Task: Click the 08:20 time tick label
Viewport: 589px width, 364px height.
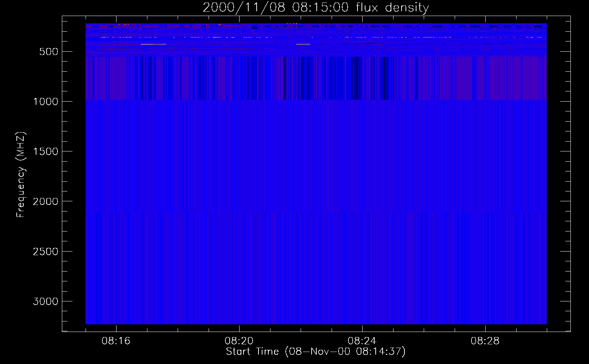Action: tap(239, 341)
